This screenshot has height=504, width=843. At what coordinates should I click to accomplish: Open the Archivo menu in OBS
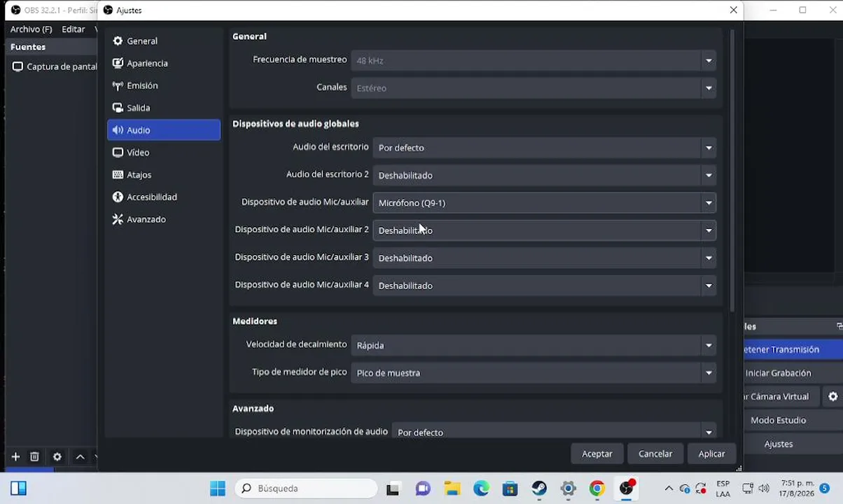(31, 29)
